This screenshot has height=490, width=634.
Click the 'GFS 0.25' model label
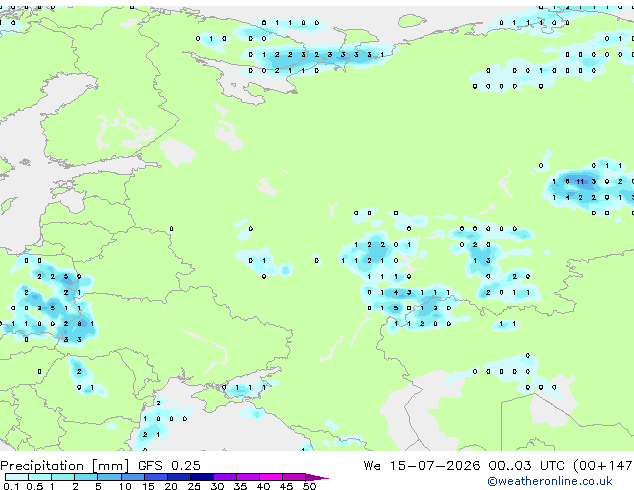(x=169, y=466)
